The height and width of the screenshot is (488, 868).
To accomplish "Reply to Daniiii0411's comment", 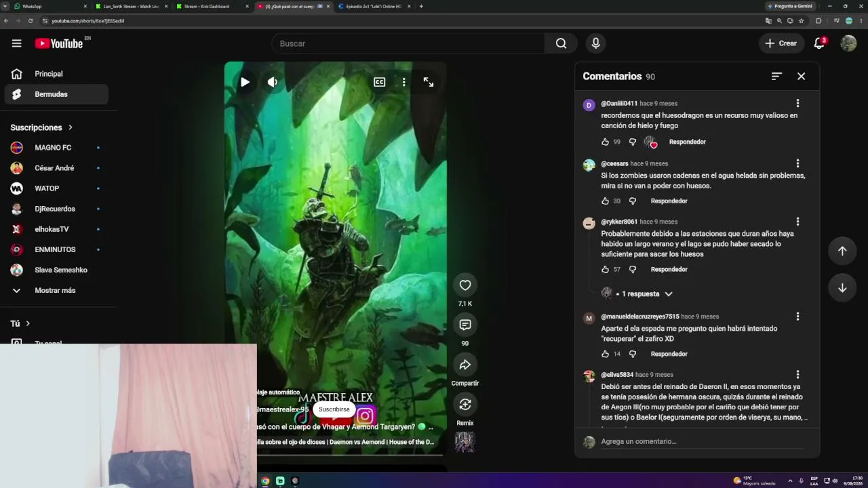I will click(x=688, y=142).
